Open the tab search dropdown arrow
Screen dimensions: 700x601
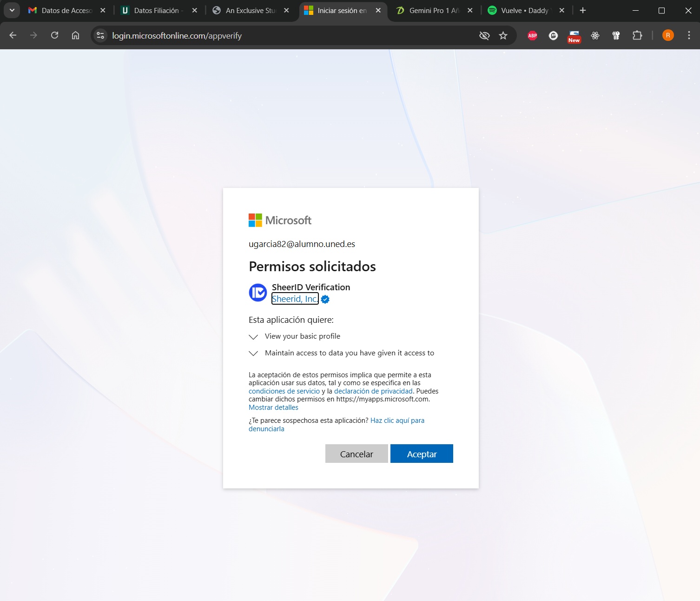[12, 10]
